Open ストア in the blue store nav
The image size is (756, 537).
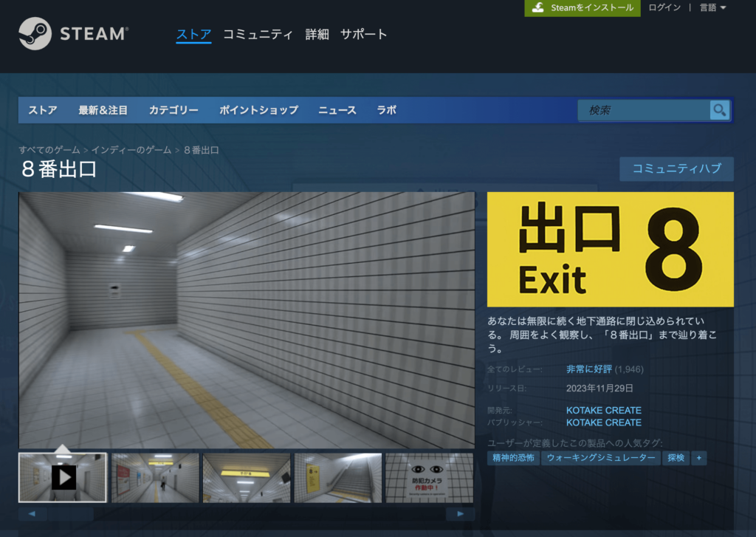coord(42,110)
